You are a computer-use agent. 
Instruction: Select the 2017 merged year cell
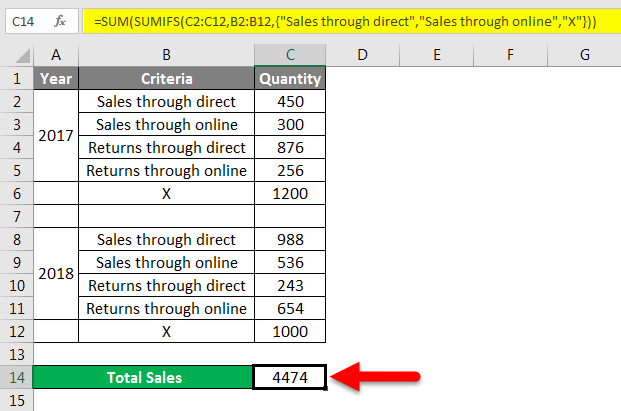[55, 136]
